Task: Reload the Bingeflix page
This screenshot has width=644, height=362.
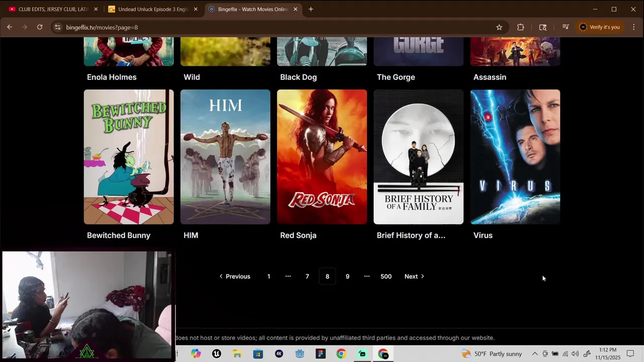Action: [x=40, y=27]
